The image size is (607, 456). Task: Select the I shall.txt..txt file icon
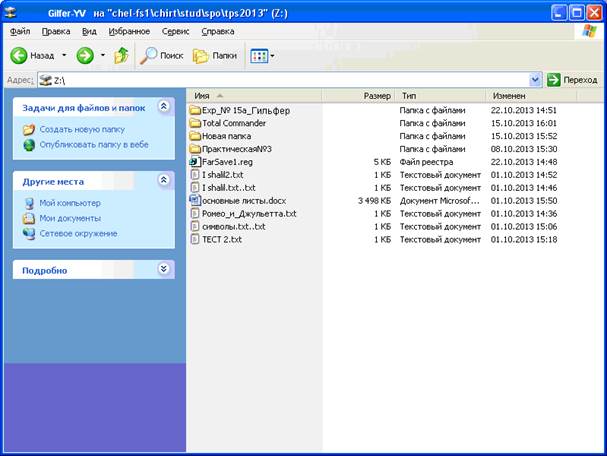tap(195, 188)
